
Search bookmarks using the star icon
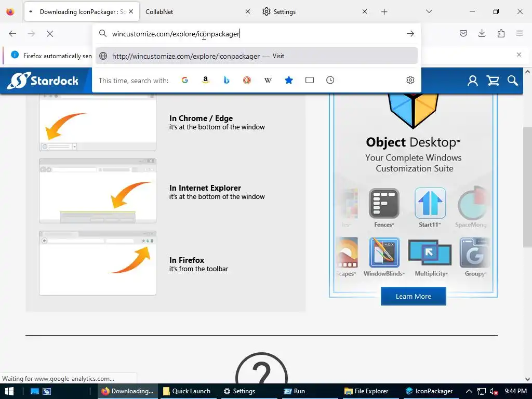(289, 80)
